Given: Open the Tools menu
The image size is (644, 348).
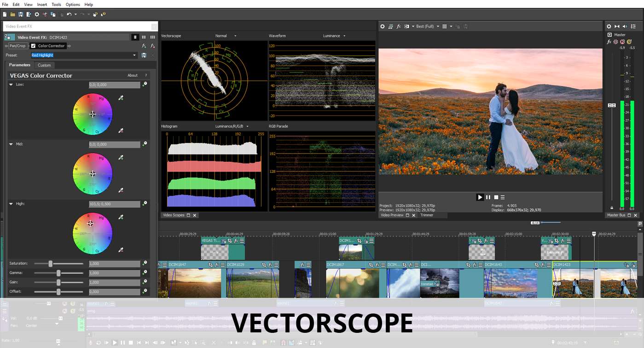Looking at the screenshot, I should pos(56,4).
